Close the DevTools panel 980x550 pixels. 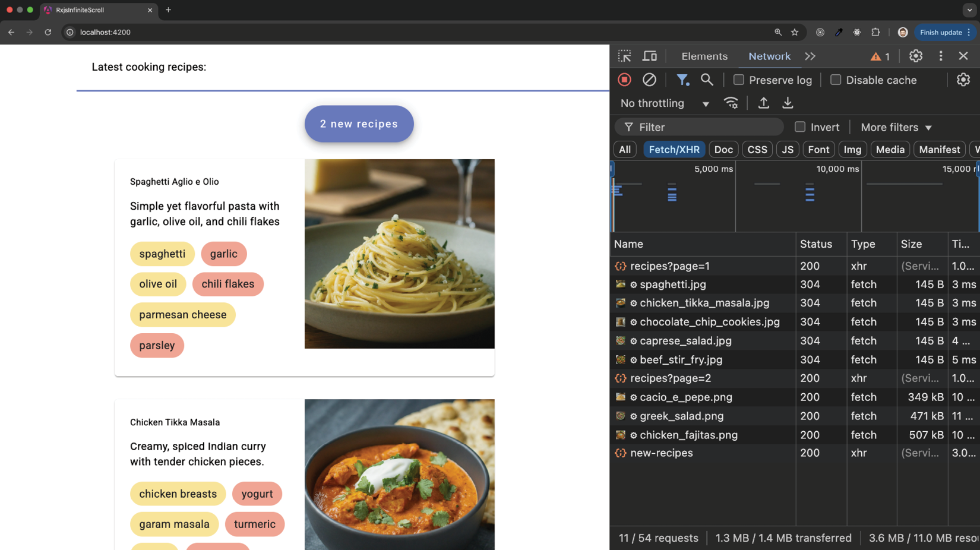963,56
